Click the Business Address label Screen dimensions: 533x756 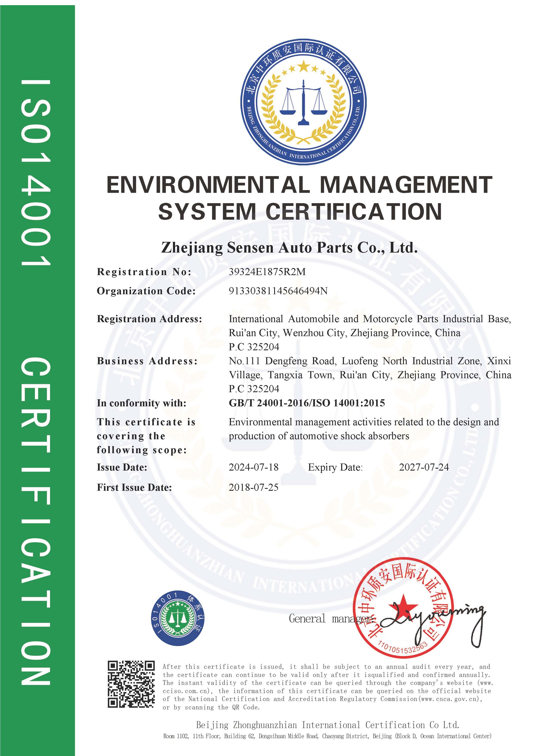147,361
